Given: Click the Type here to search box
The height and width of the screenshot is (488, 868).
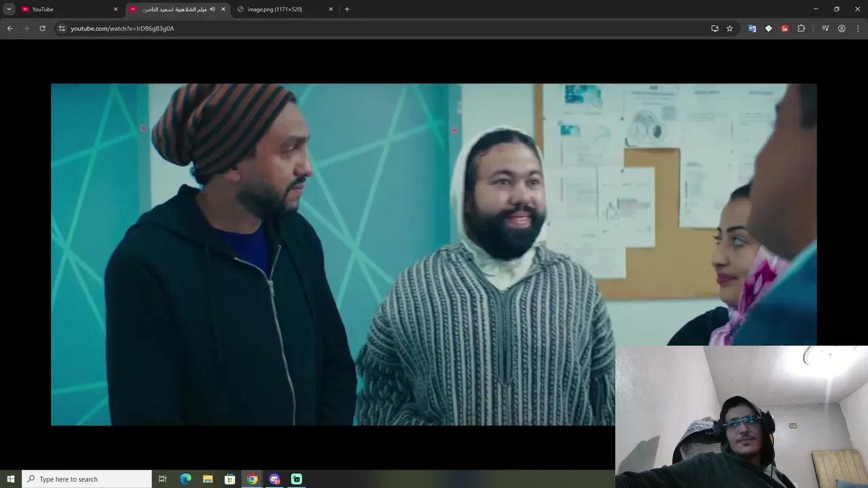Looking at the screenshot, I should [x=87, y=479].
